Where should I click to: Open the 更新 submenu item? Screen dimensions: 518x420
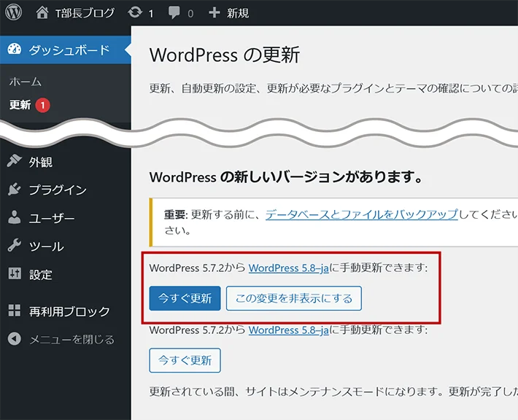click(x=20, y=105)
